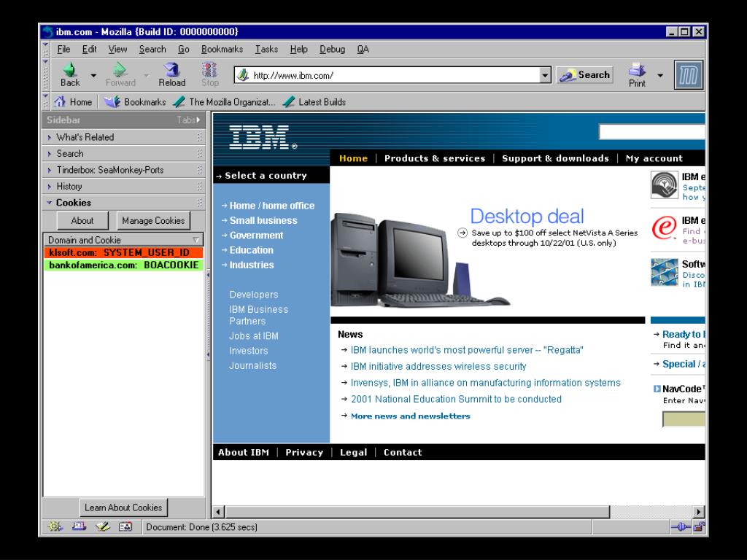Collapse the menu bar using its grippy
This screenshot has width=747, height=560.
click(46, 49)
